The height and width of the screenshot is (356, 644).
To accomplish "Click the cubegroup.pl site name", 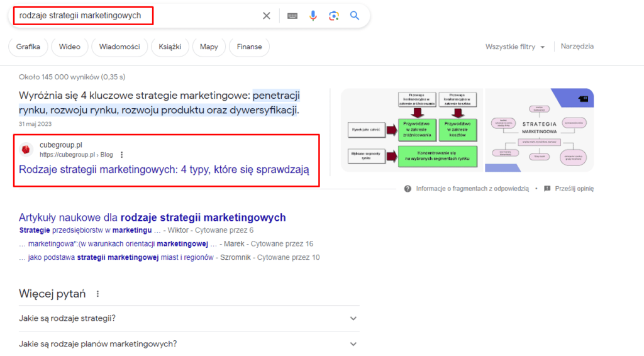I will pos(61,145).
